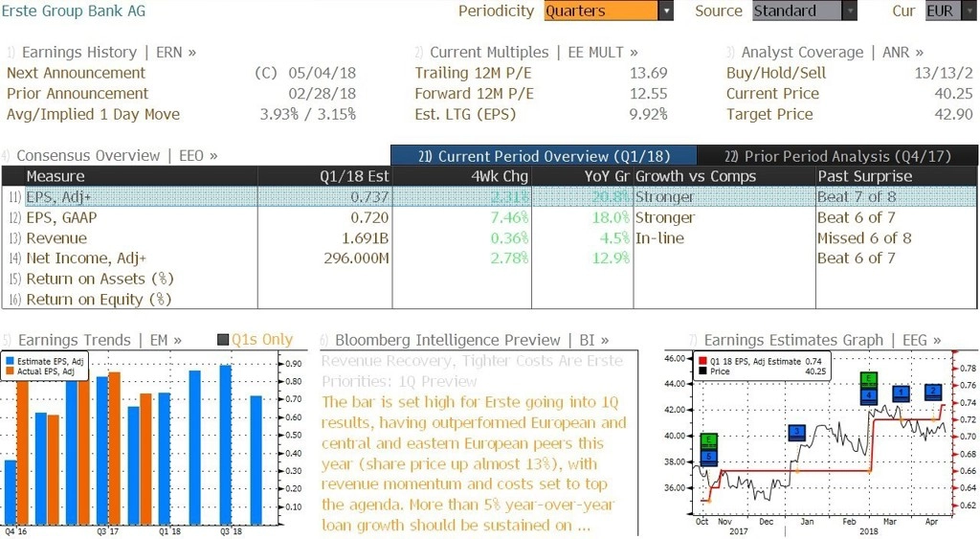Click Forward 12M P/E value 12.55
This screenshot has height=539, width=980.
pyautogui.click(x=648, y=94)
